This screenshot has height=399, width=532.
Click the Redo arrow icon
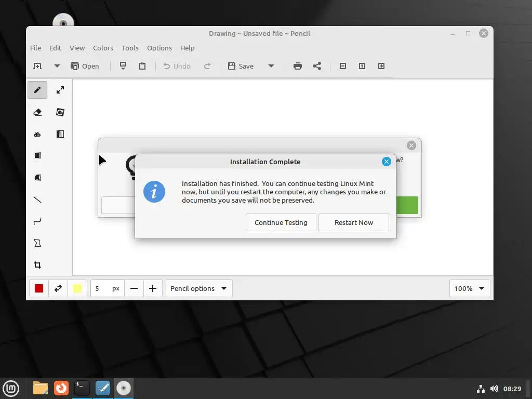(x=207, y=66)
